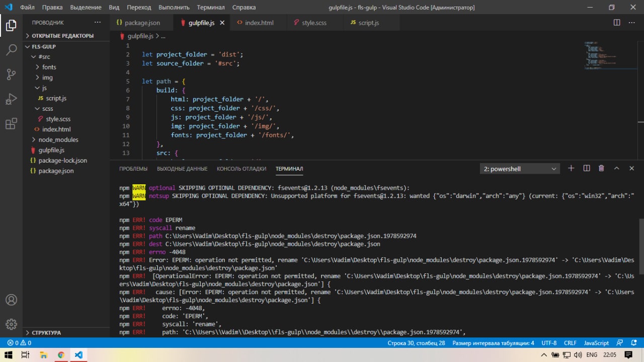Image resolution: width=644 pixels, height=362 pixels.
Task: Click the Explorer panel more actions ellipsis
Action: click(98, 23)
